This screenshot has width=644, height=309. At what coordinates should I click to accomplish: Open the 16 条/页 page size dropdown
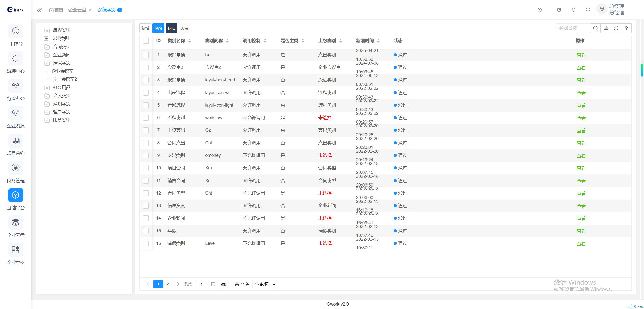click(x=265, y=284)
